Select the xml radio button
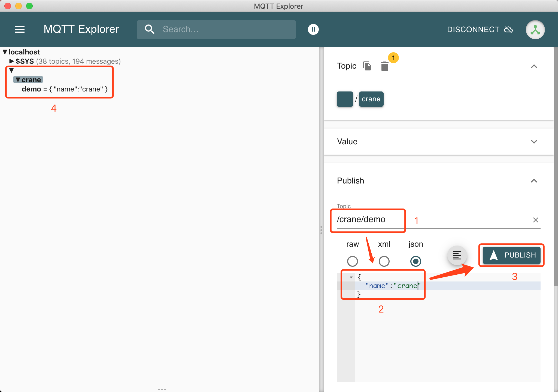This screenshot has height=392, width=558. pos(384,260)
